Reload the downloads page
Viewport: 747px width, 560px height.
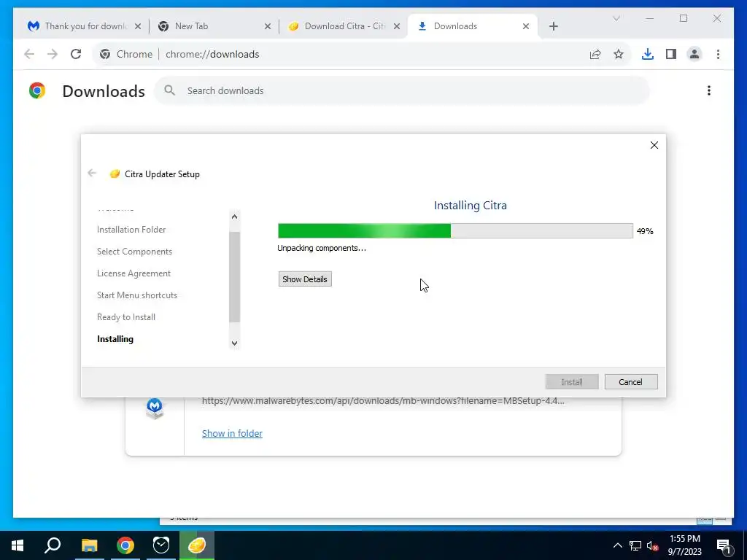click(76, 54)
